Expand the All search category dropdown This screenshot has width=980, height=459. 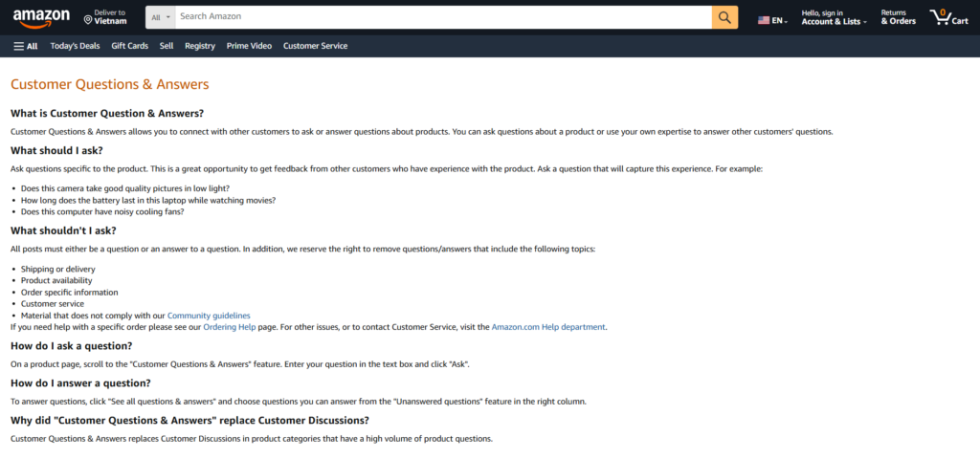tap(161, 16)
